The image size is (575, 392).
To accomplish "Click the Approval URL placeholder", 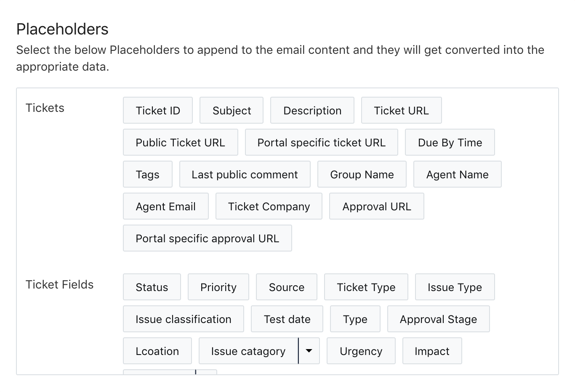I will pyautogui.click(x=377, y=206).
